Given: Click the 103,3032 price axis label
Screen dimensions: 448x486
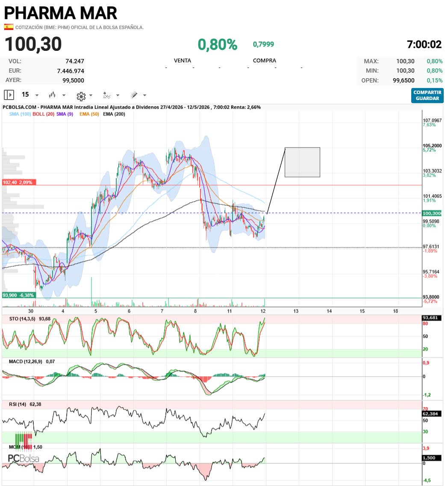Looking at the screenshot, I should 432,171.
